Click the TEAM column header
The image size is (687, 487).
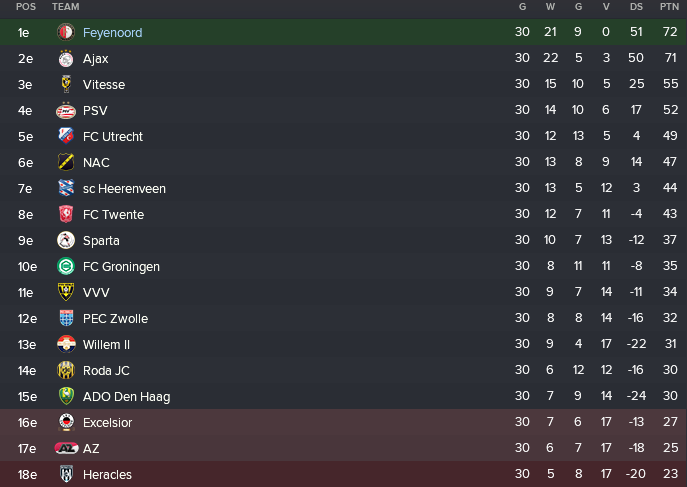pyautogui.click(x=65, y=7)
